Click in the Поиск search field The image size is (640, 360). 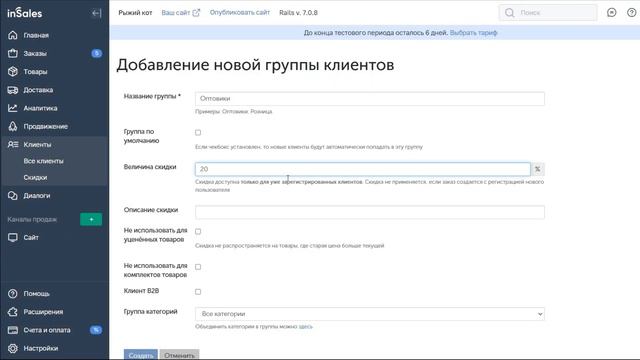[x=548, y=13]
